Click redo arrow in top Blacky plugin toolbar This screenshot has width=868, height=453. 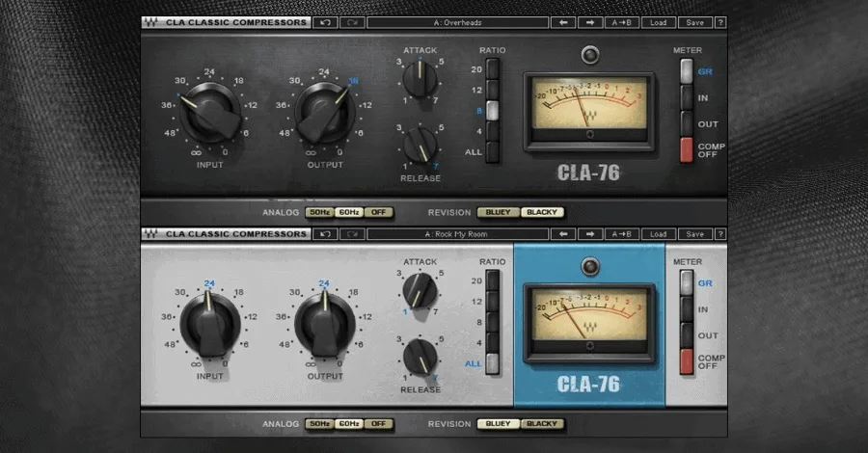352,23
